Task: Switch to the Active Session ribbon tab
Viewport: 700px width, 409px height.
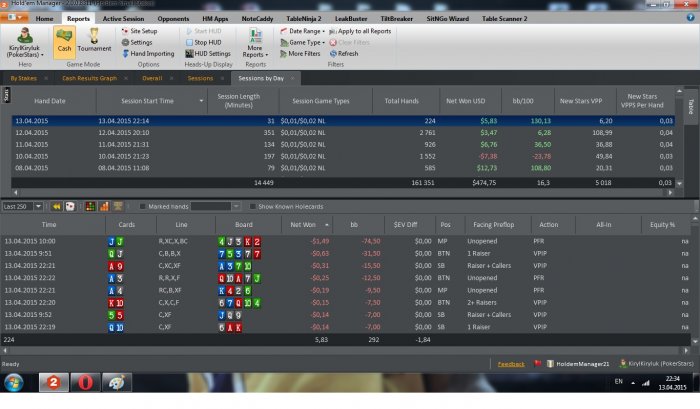Action: (123, 19)
